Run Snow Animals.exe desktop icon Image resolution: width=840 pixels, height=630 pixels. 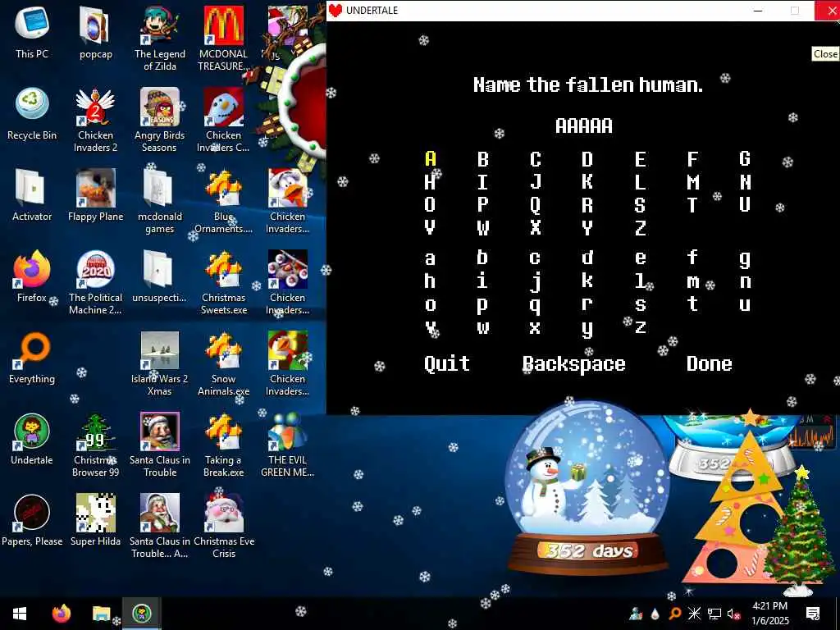click(x=223, y=363)
